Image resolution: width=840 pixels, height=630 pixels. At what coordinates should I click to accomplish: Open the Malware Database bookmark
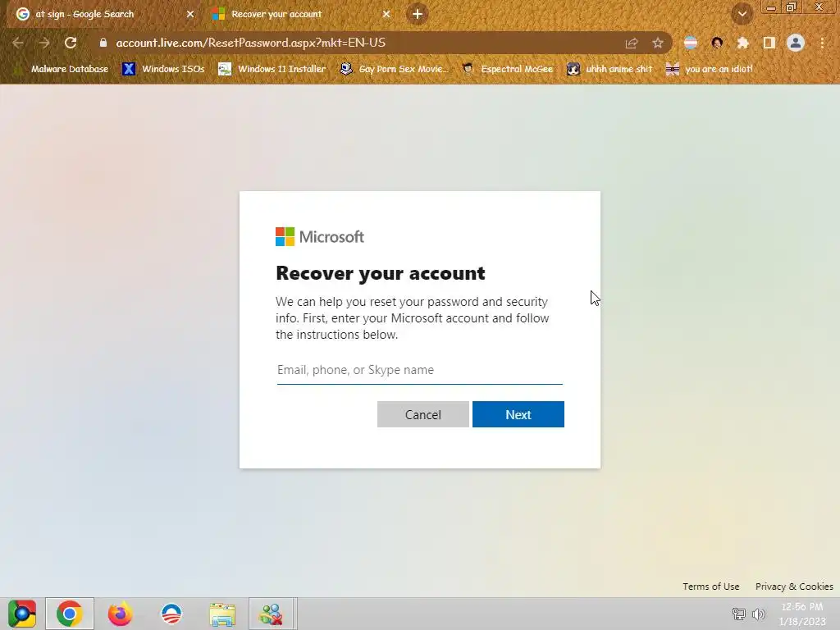point(61,69)
